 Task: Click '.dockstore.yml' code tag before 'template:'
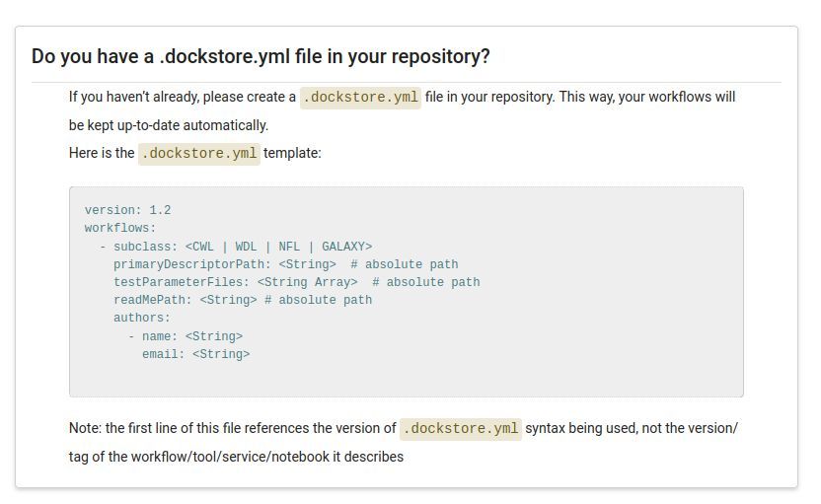pos(199,153)
